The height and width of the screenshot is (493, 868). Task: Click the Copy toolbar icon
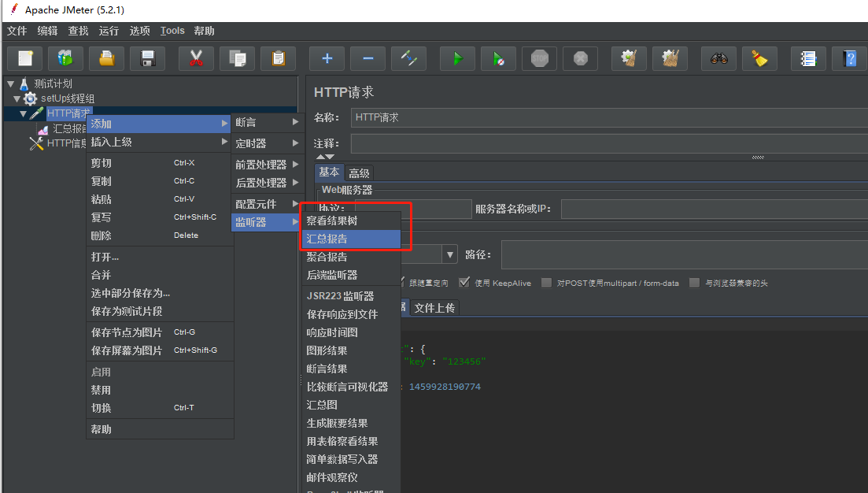[x=238, y=58]
